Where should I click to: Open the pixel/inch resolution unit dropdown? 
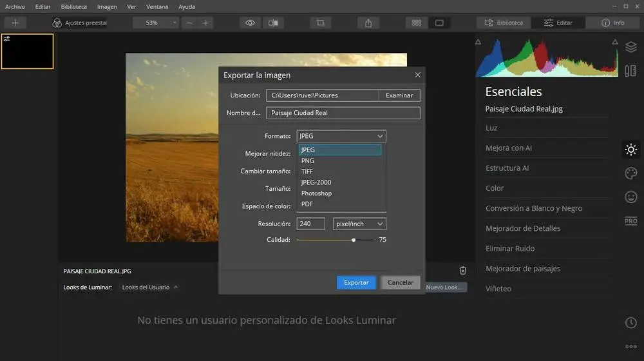tap(359, 224)
